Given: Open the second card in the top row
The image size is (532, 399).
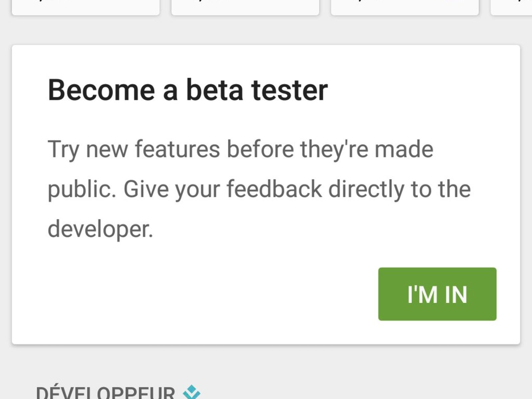Looking at the screenshot, I should pyautogui.click(x=245, y=7).
